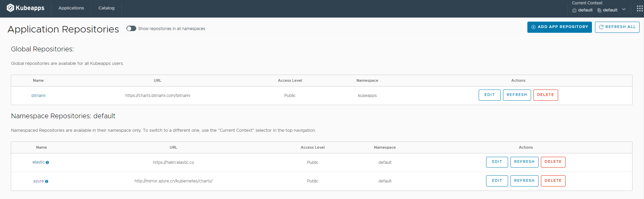Open the elastic repository link

pos(38,162)
